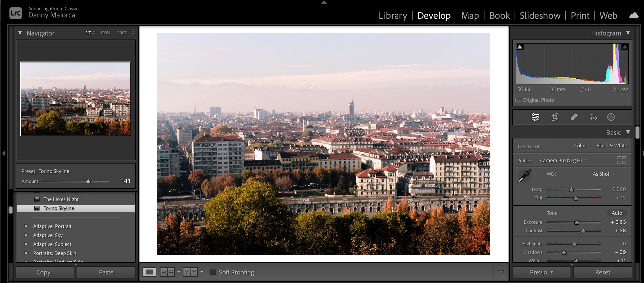This screenshot has width=644, height=283.
Task: Expand the Adaptive: Sky presets group
Action: point(27,235)
